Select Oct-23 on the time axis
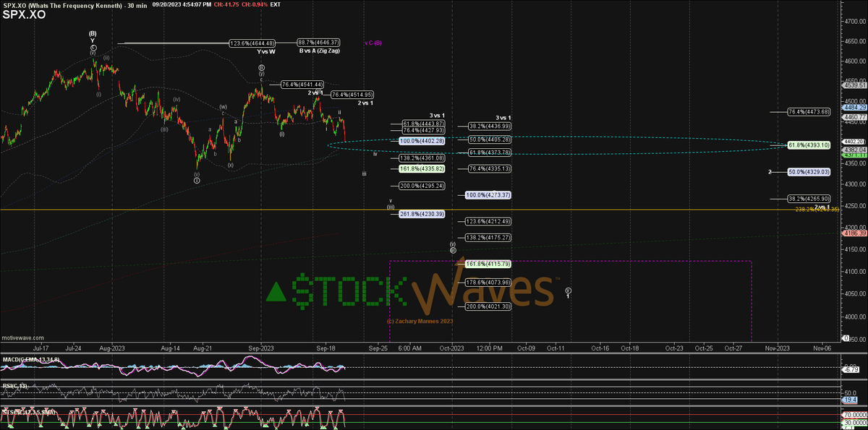 (x=675, y=348)
